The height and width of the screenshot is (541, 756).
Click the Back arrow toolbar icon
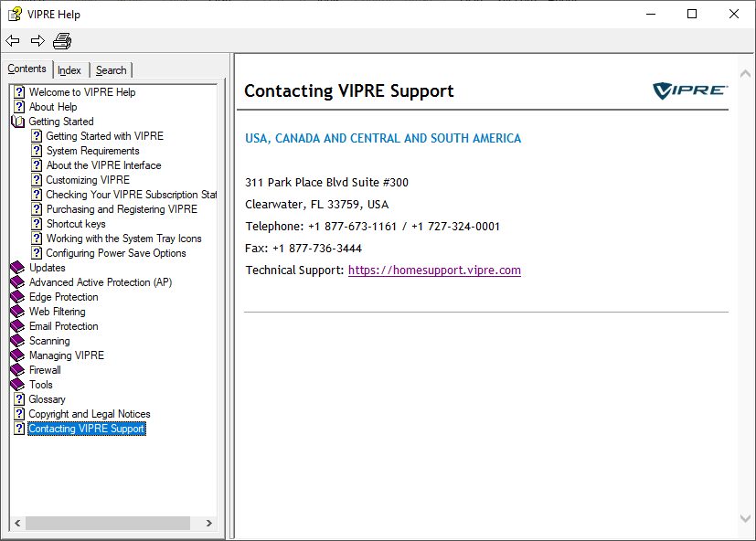pos(13,41)
